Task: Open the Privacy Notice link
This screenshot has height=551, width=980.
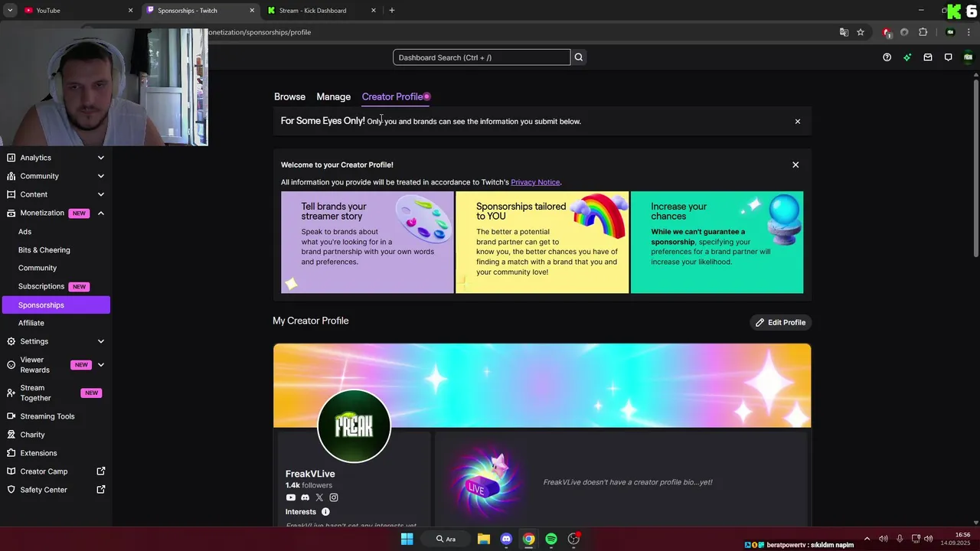Action: click(x=535, y=182)
